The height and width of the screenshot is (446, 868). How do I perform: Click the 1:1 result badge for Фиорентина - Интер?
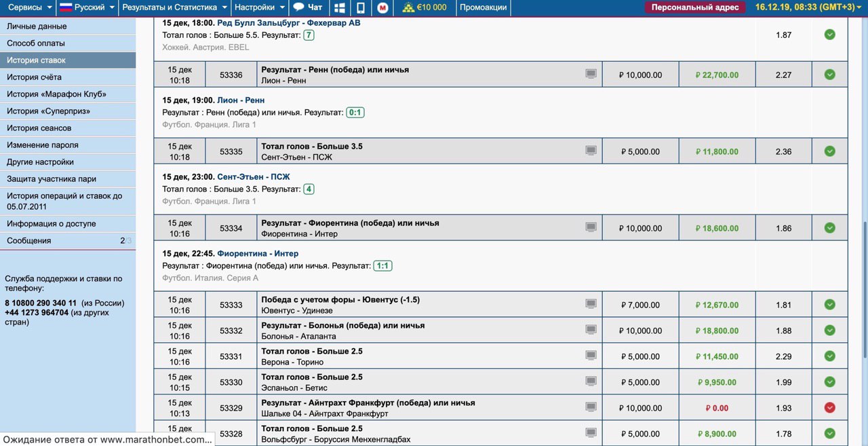click(x=383, y=265)
